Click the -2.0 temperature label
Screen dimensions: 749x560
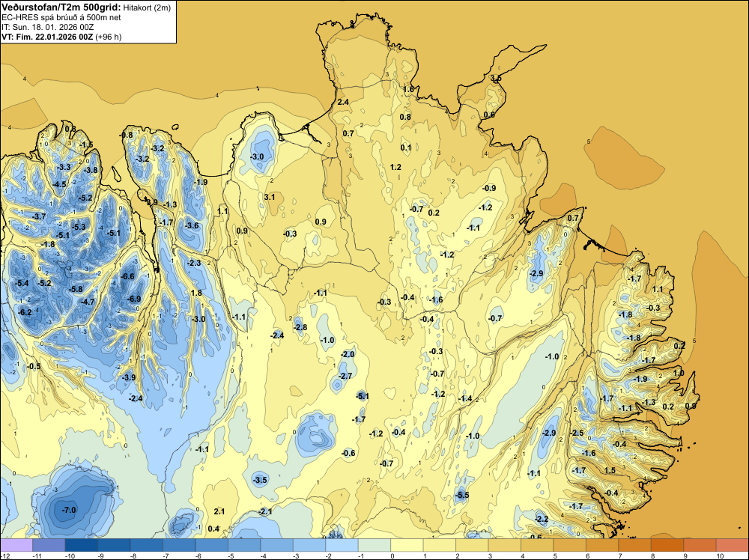pyautogui.click(x=348, y=354)
